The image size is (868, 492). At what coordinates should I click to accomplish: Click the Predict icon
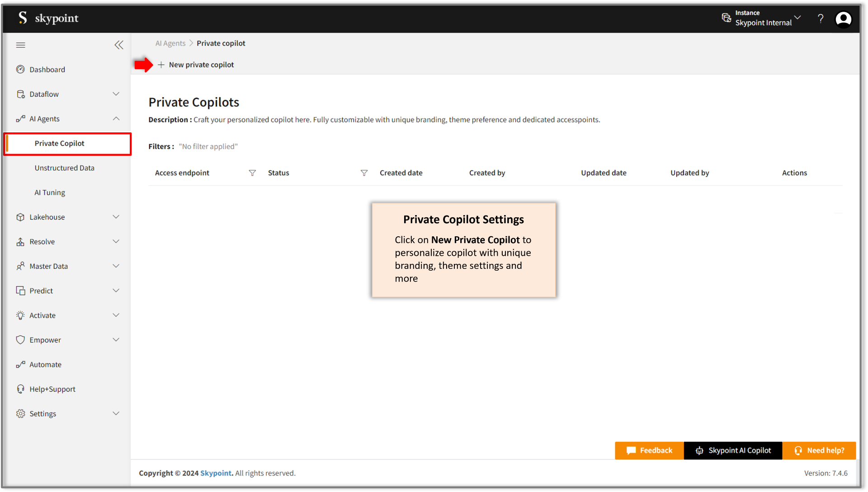coord(20,291)
